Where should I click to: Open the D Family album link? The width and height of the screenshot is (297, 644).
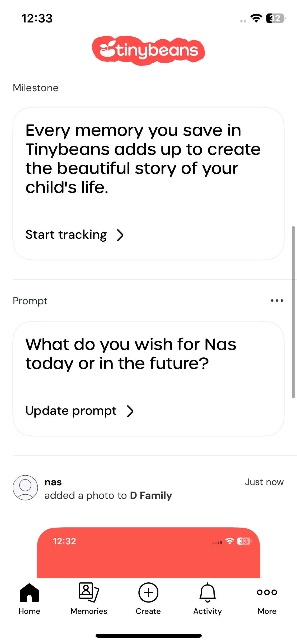click(151, 495)
